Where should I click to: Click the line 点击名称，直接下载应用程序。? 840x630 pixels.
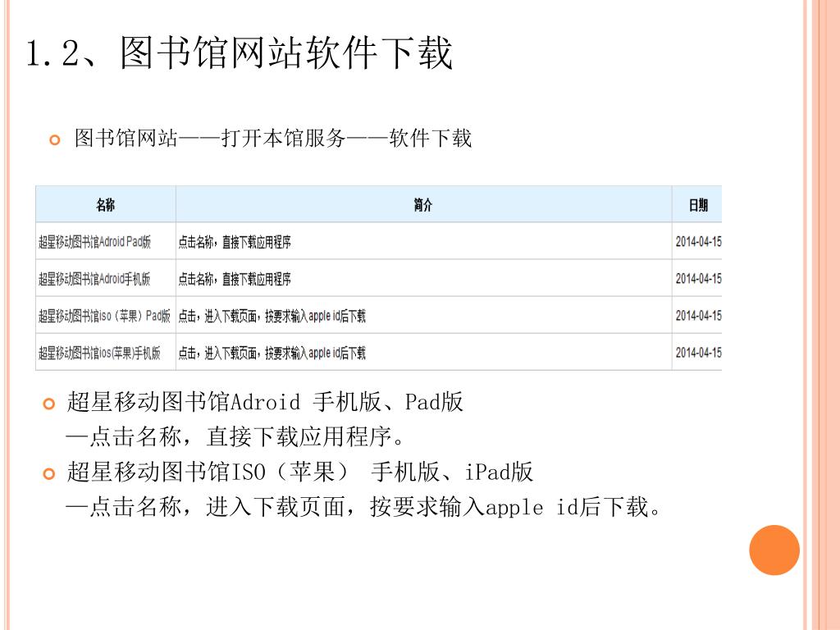(235, 436)
